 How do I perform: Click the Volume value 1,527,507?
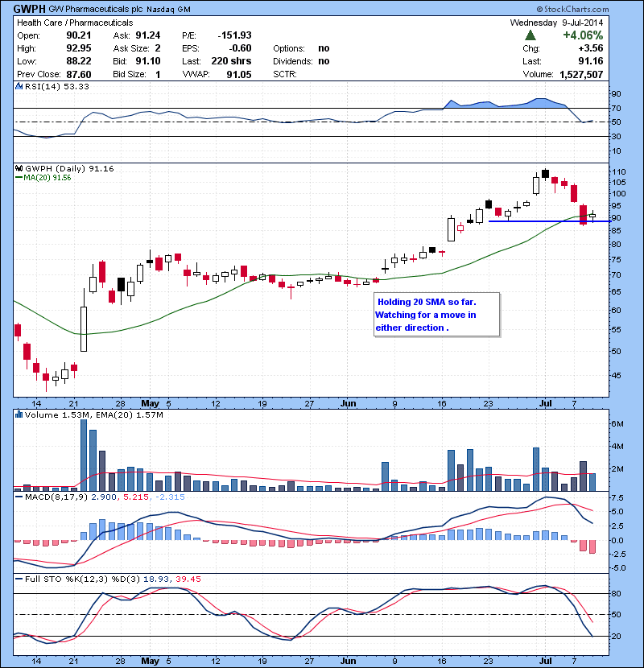(x=581, y=75)
